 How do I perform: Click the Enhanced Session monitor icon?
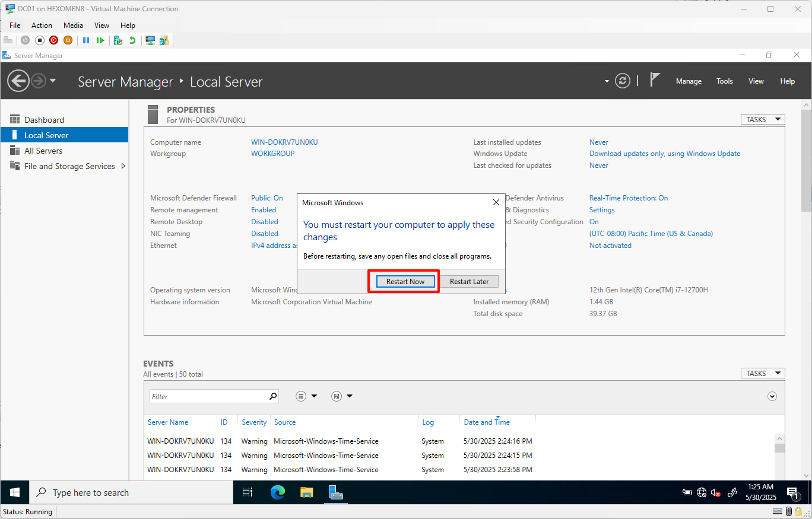150,40
